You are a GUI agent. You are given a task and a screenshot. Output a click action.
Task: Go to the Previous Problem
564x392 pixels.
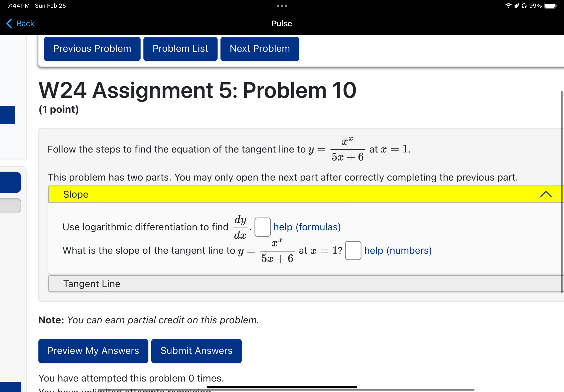tap(92, 48)
